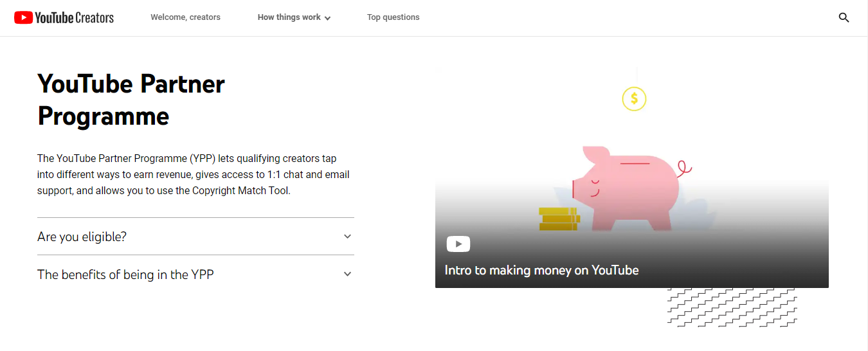Click the YouTube Creators logo
868x351 pixels.
[x=64, y=17]
